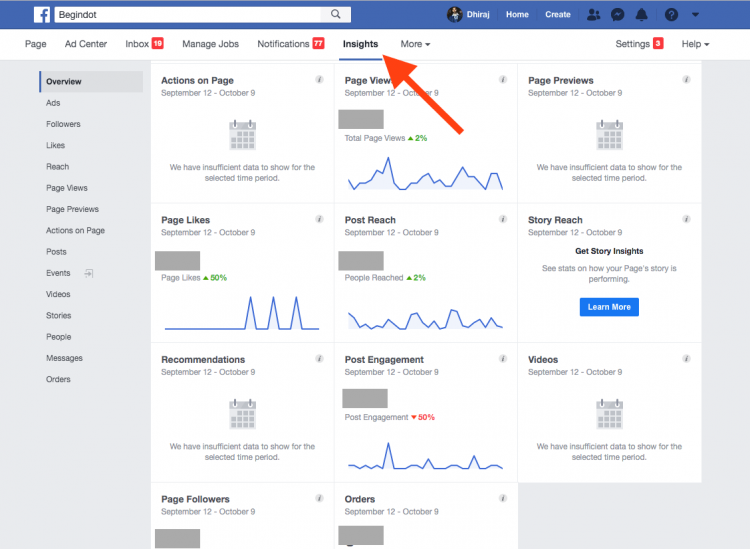
Task: Click info icon on Page Followers card
Action: (319, 498)
